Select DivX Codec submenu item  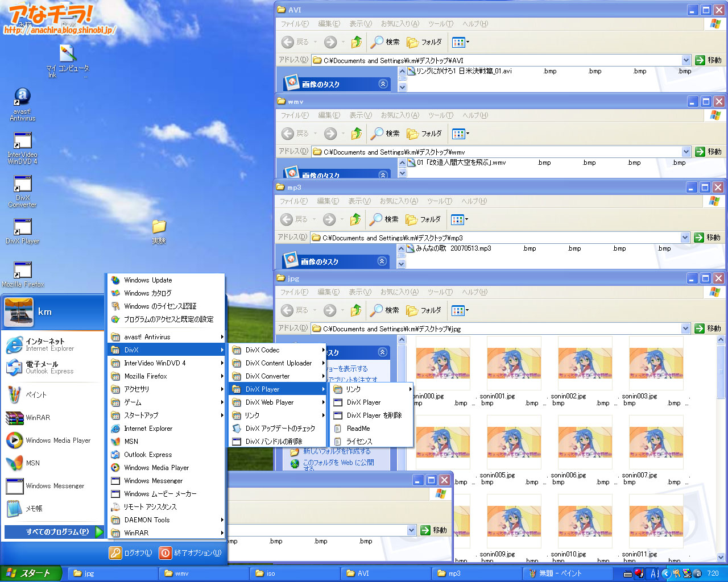[x=278, y=350]
